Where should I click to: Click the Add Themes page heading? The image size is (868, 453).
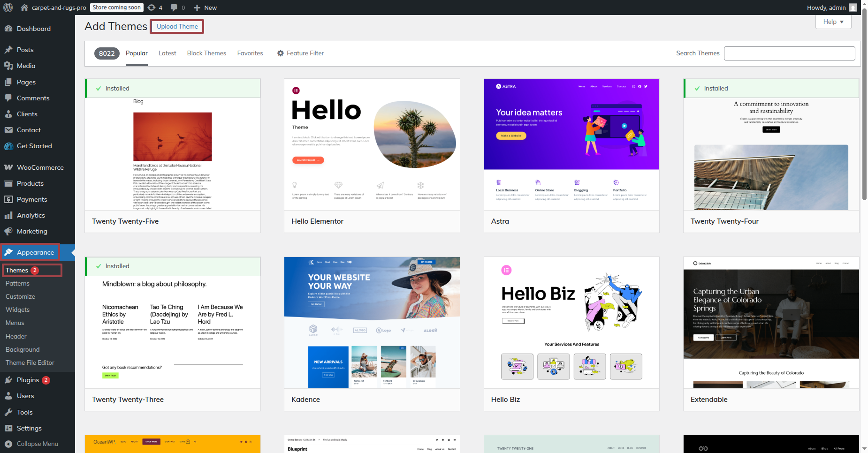tap(116, 26)
